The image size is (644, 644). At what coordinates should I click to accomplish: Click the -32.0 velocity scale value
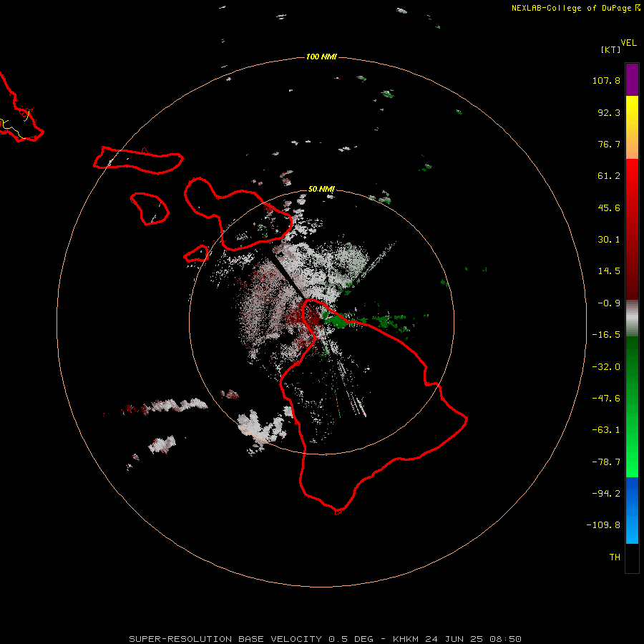(606, 367)
